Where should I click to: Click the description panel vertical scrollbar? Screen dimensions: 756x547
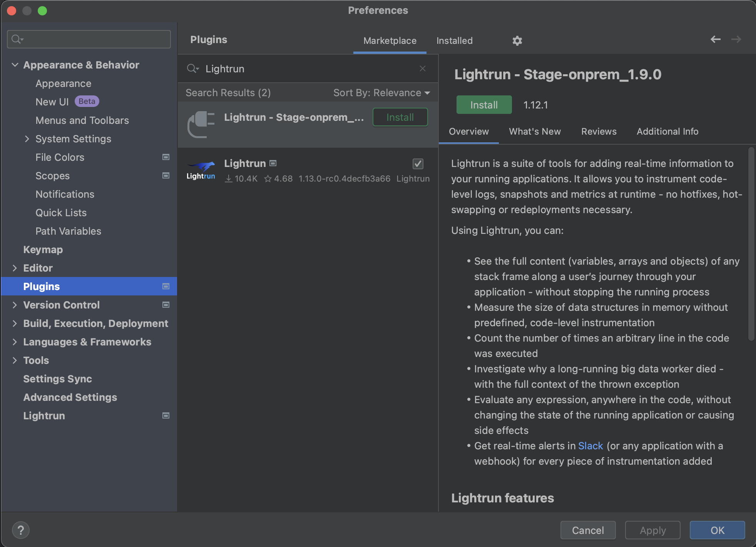point(751,244)
